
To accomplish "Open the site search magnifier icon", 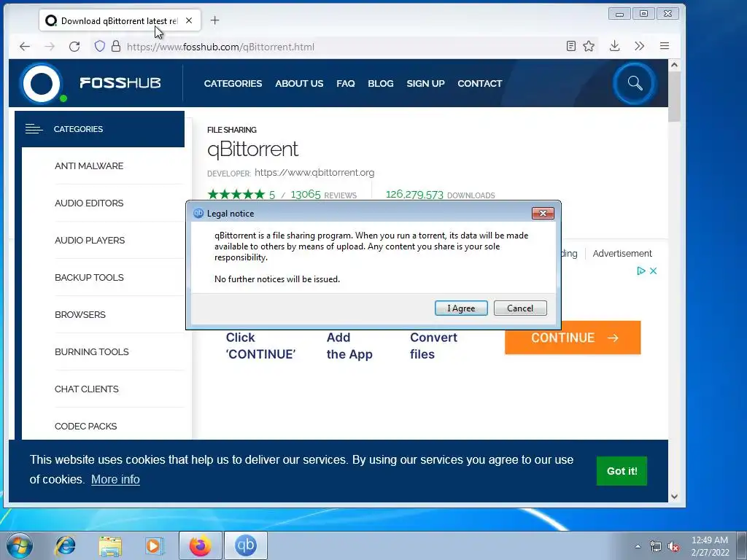I will [635, 83].
